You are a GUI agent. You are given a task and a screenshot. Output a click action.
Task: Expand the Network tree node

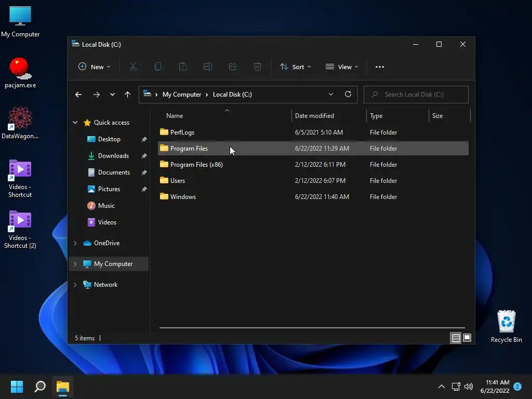coord(75,285)
